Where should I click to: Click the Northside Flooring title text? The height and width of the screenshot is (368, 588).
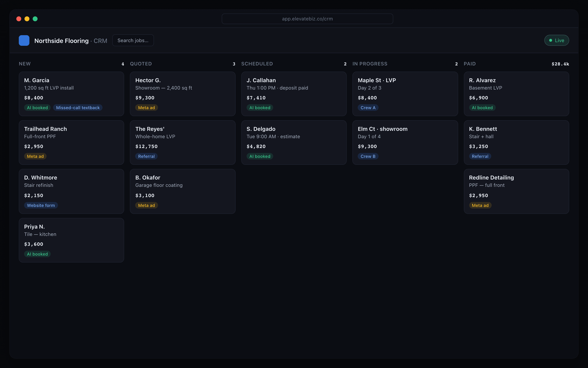pyautogui.click(x=61, y=41)
